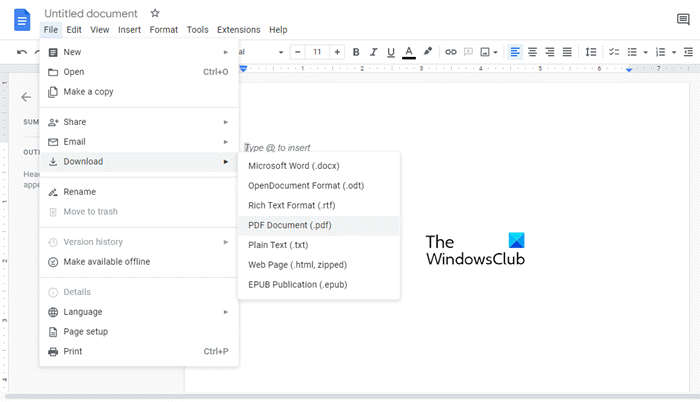The image size is (700, 402).
Task: Select left align
Action: pos(515,52)
